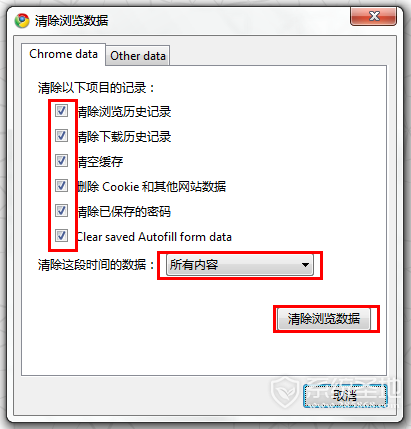Click the 清空缓存 label text

100,162
